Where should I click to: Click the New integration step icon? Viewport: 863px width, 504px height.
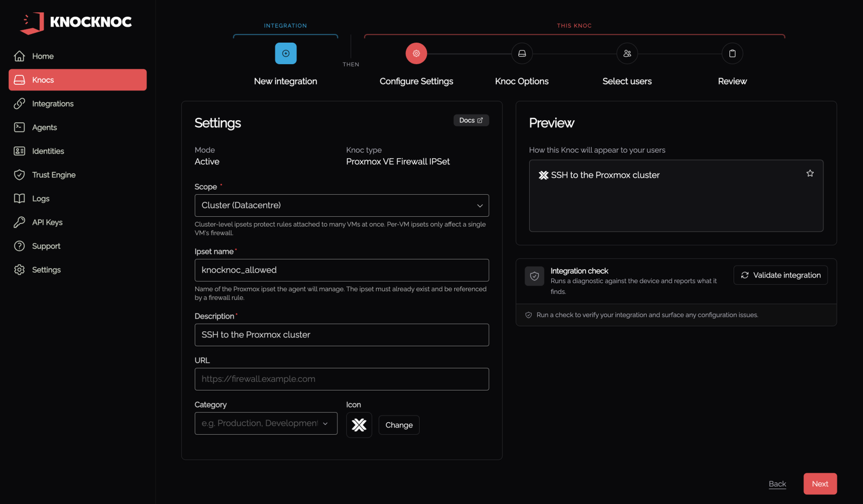(x=286, y=53)
